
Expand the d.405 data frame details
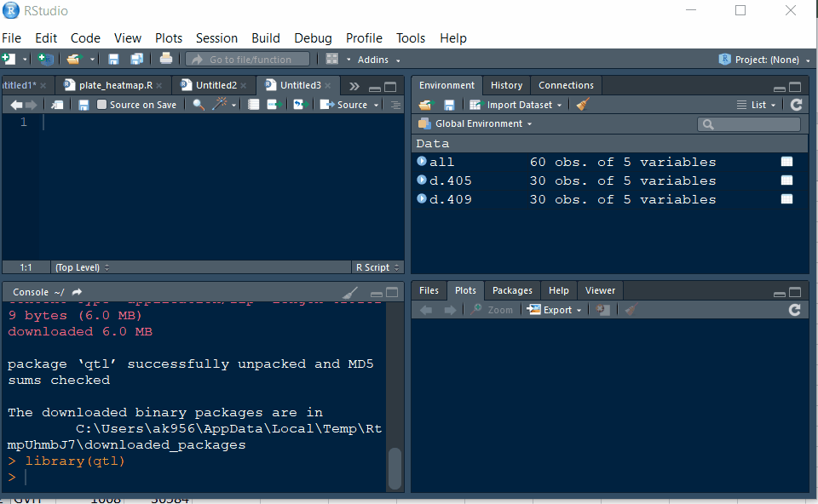[x=422, y=180]
